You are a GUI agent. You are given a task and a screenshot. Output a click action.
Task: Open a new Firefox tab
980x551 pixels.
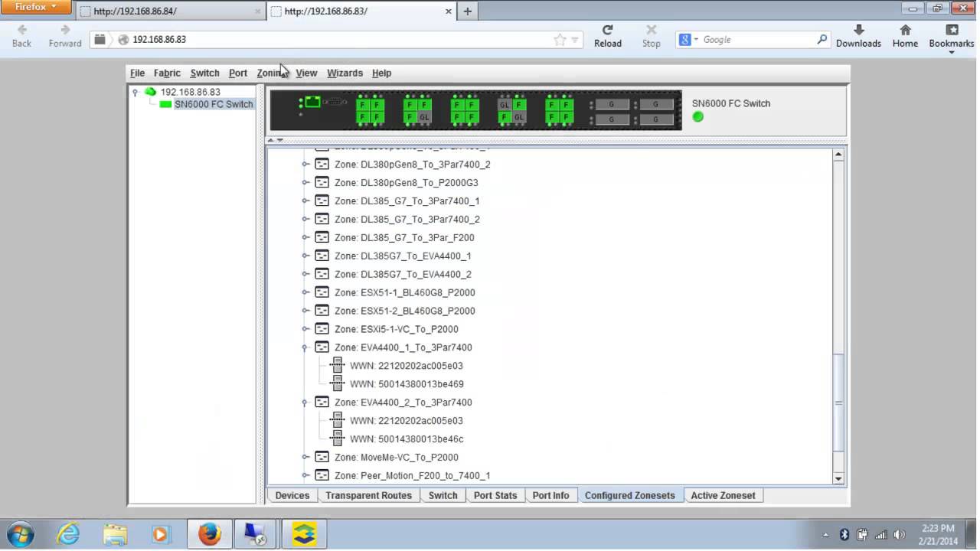click(x=467, y=11)
